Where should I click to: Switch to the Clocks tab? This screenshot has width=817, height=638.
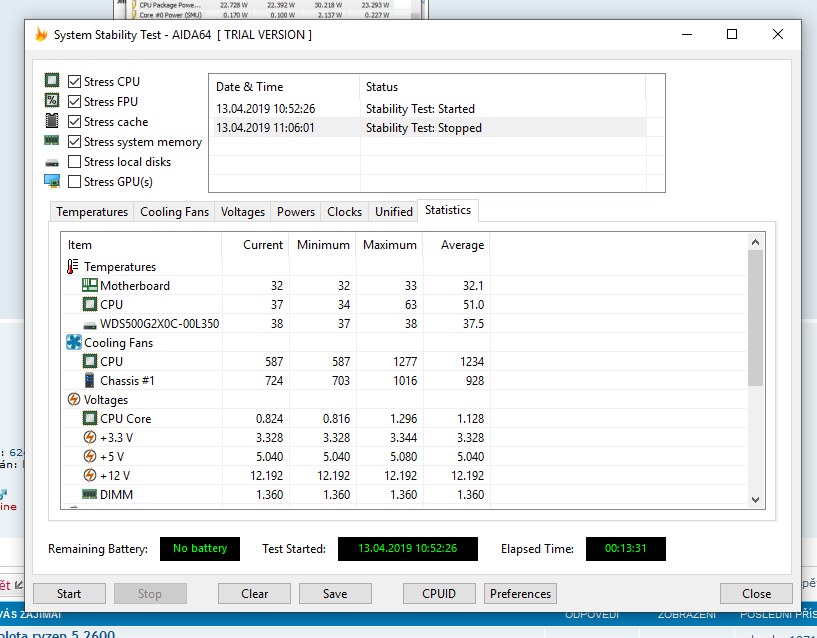pyautogui.click(x=344, y=212)
